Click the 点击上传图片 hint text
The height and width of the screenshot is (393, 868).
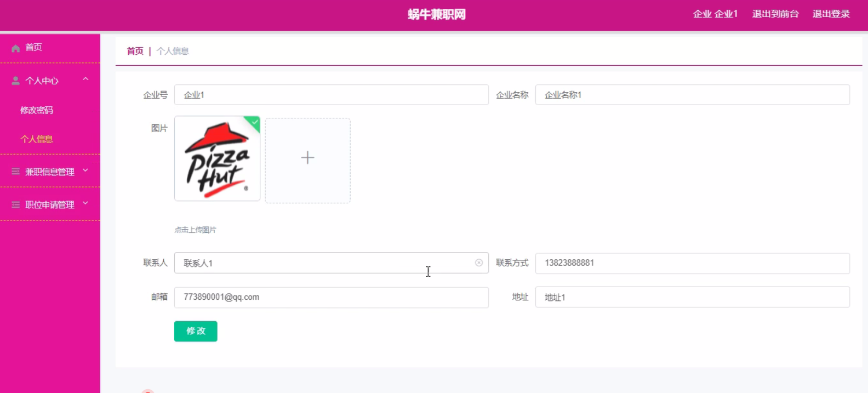(195, 230)
